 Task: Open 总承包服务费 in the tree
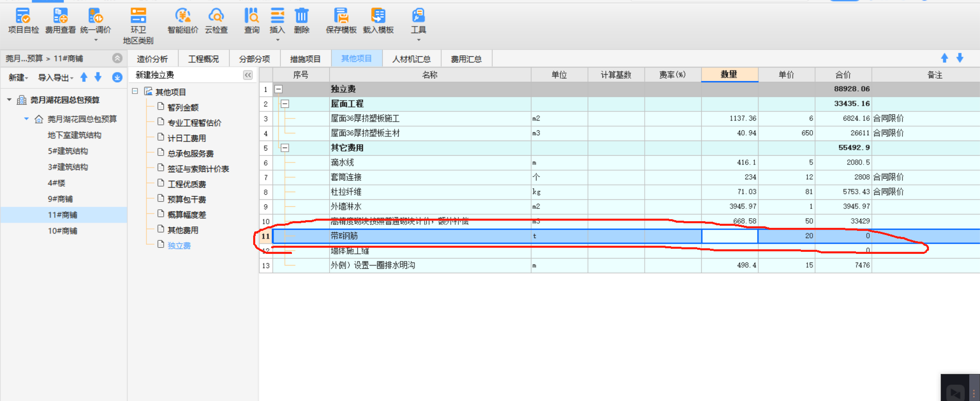click(x=190, y=153)
